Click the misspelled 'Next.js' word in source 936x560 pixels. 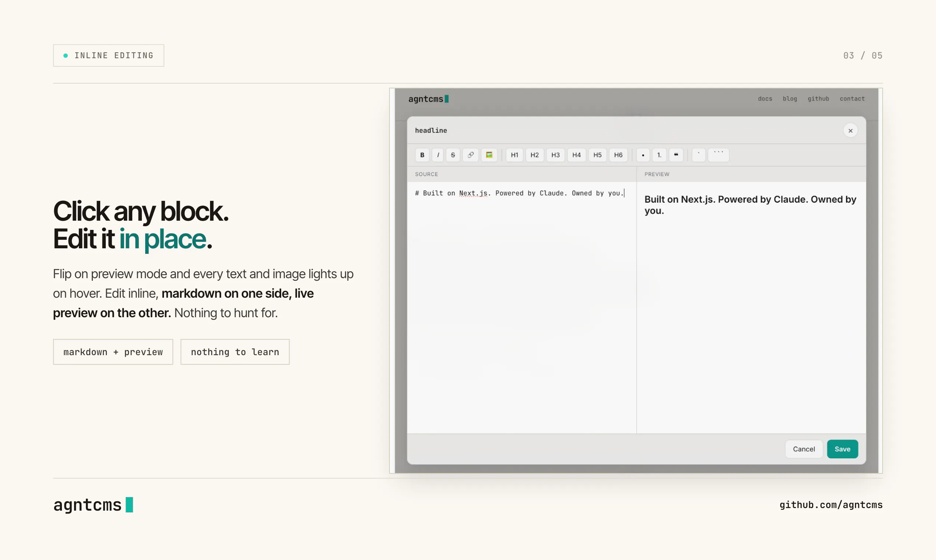click(473, 193)
